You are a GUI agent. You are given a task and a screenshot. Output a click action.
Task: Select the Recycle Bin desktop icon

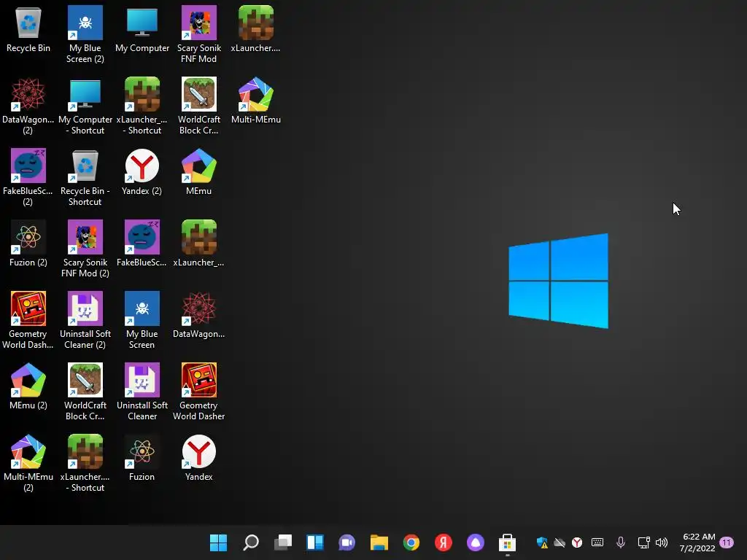coord(28,29)
